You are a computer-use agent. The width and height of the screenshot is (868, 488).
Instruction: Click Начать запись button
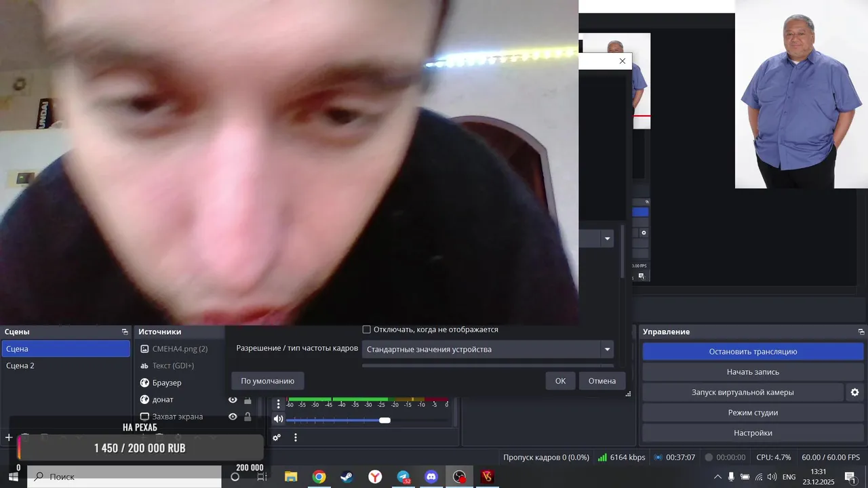click(753, 372)
